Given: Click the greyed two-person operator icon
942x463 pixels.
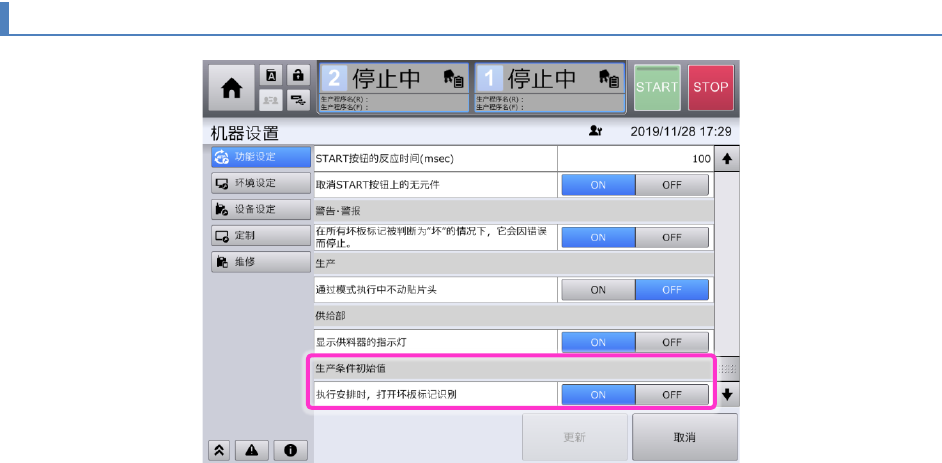Looking at the screenshot, I should click(x=271, y=101).
